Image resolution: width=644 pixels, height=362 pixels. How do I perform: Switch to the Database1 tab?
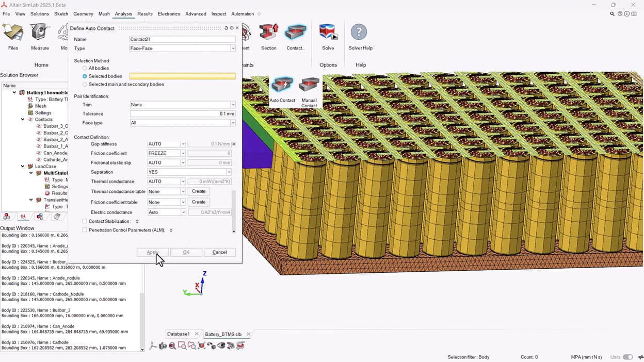coord(178,334)
